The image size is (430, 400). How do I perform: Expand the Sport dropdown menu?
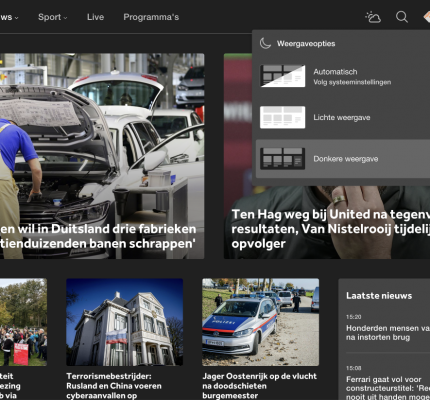coord(53,17)
